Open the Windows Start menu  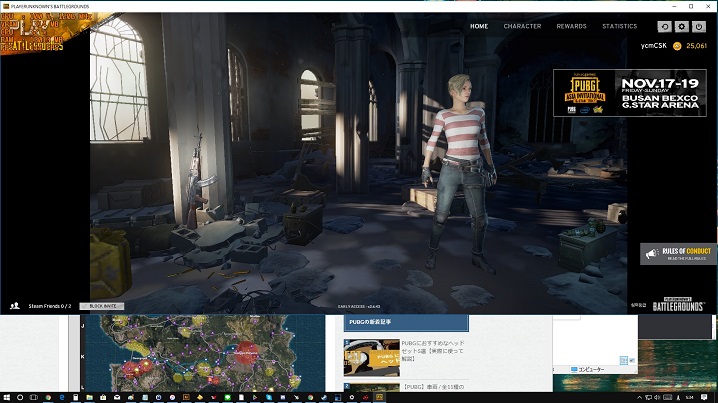[6, 398]
